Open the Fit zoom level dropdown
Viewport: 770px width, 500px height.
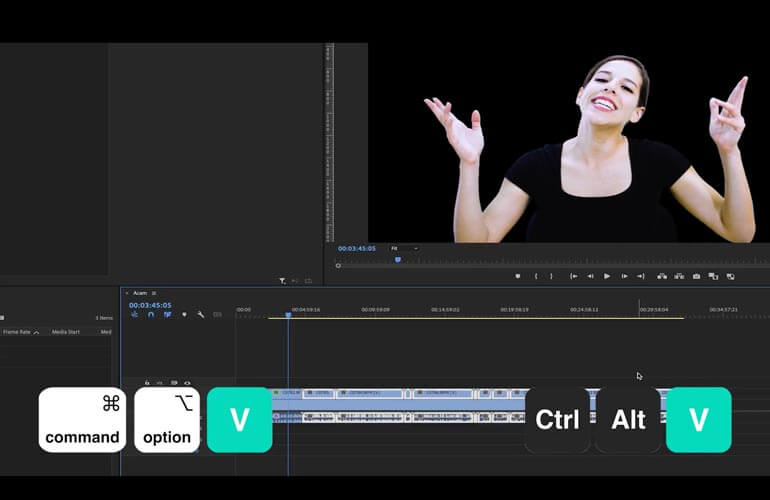click(405, 249)
